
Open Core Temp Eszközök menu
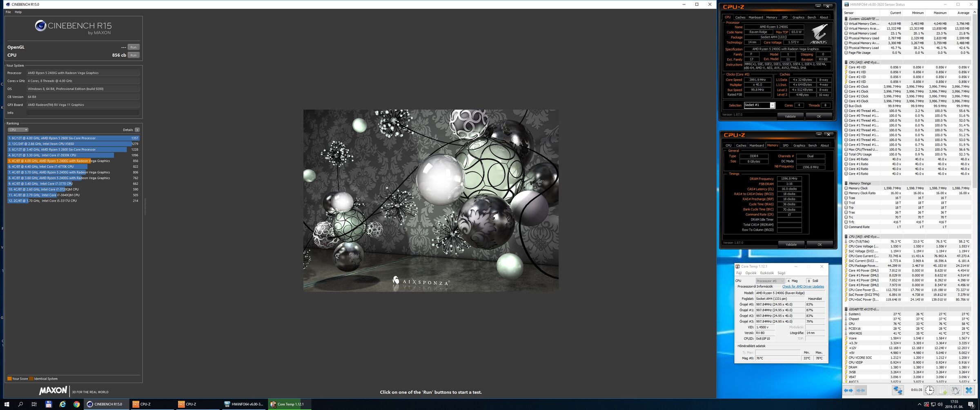(767, 273)
